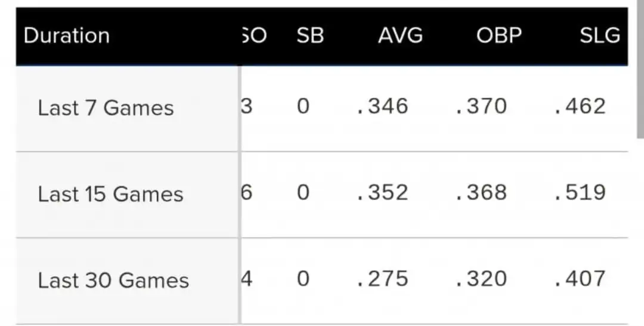The height and width of the screenshot is (326, 644).
Task: Sort by the AVG column header
Action: (x=400, y=36)
